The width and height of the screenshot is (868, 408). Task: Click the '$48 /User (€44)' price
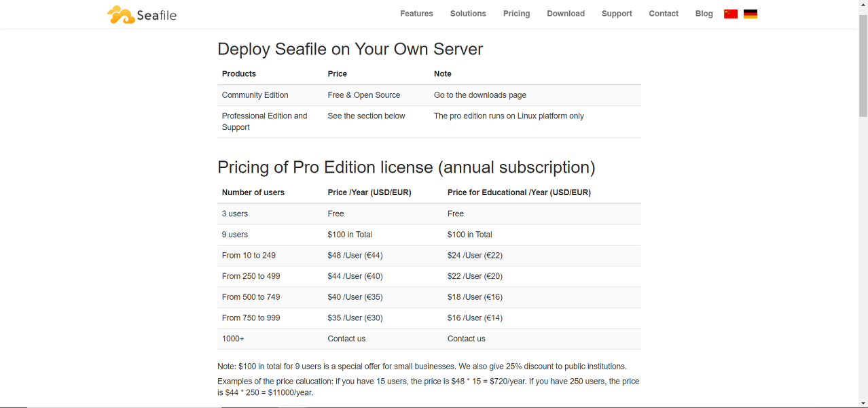[x=355, y=256]
